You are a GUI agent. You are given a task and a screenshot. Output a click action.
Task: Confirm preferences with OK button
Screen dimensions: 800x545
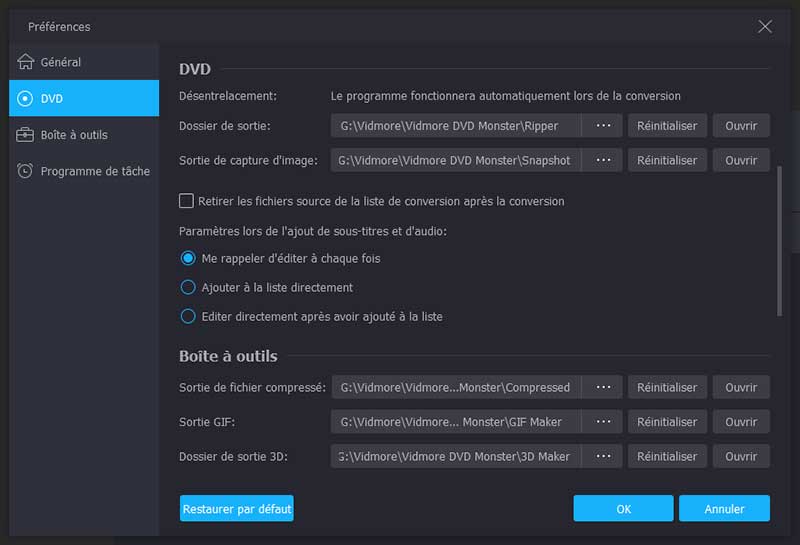[623, 509]
